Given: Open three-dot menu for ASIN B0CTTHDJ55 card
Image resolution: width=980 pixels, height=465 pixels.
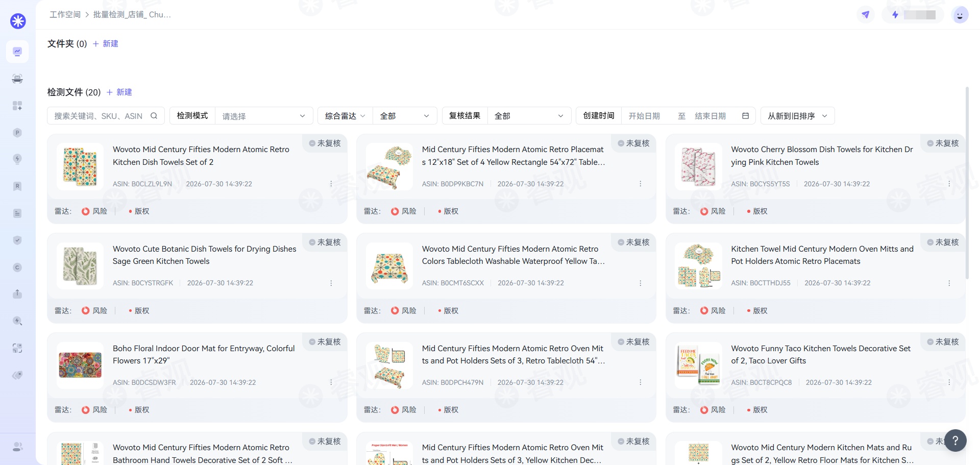Looking at the screenshot, I should [949, 283].
